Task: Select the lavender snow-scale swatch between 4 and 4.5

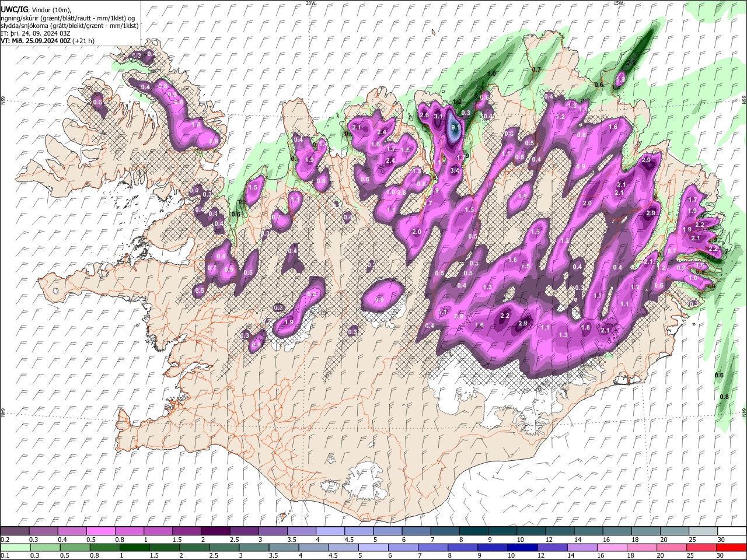Action: (330, 531)
